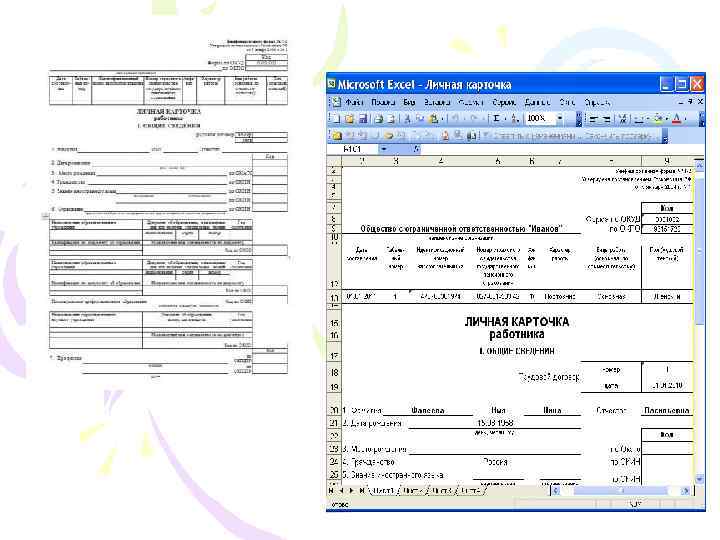Viewport: 720px width, 540px height.
Task: Click next sheet navigation arrow
Action: (x=352, y=491)
